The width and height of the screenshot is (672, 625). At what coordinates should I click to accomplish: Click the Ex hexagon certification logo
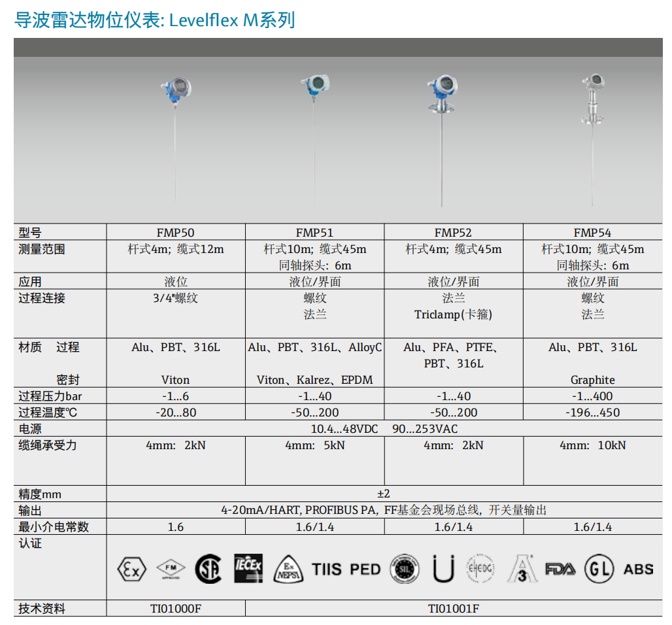(x=131, y=569)
